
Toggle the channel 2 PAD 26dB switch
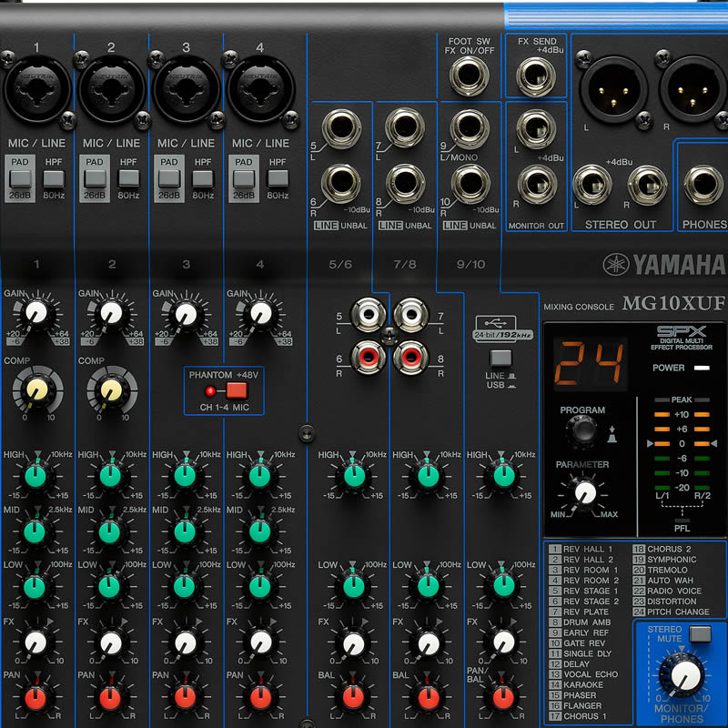(x=96, y=178)
